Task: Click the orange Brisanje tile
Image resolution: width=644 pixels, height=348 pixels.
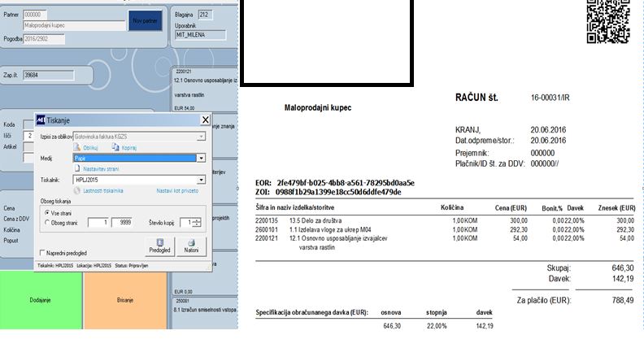Action: [x=125, y=300]
